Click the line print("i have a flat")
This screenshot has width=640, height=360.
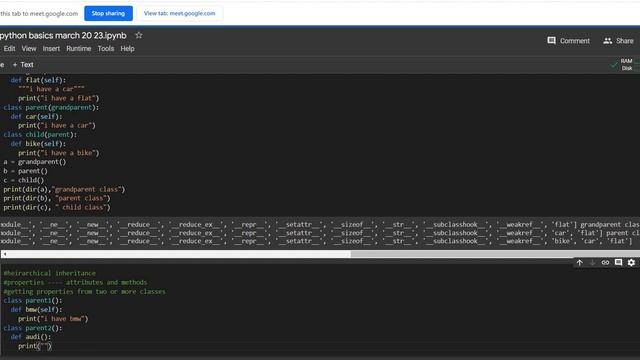58,98
